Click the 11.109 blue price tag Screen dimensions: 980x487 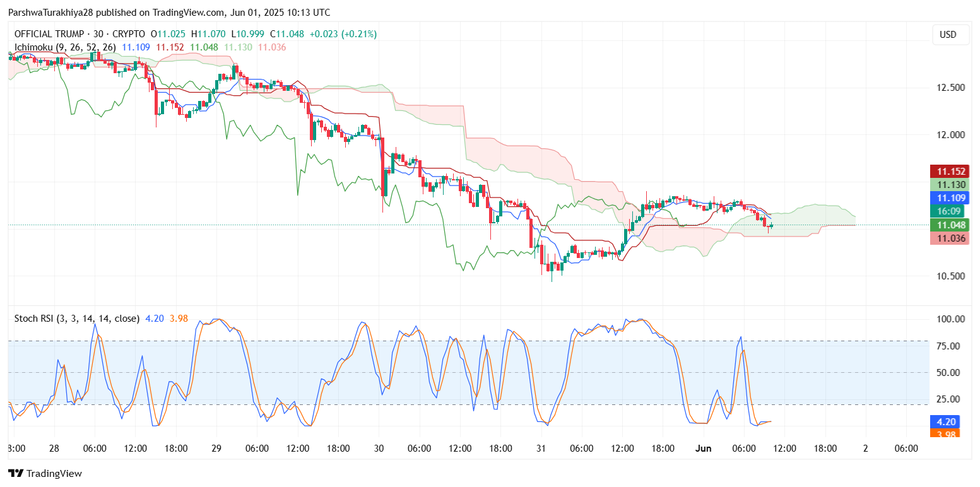pos(948,197)
